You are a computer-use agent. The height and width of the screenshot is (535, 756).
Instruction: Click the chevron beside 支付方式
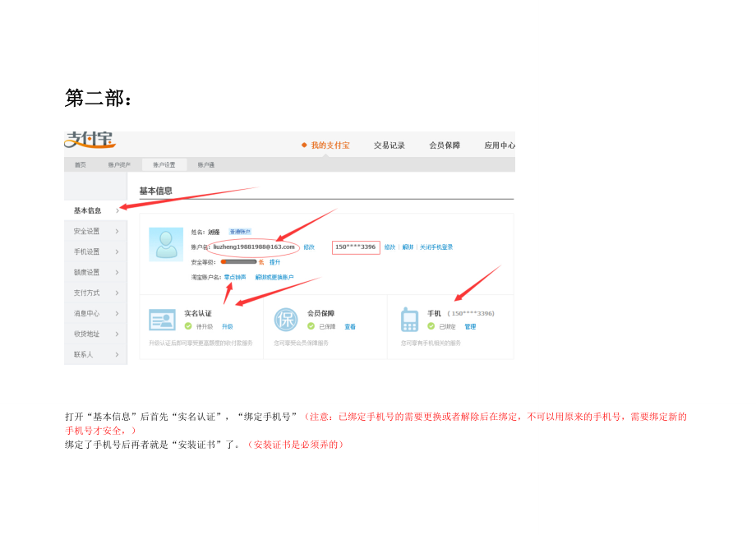click(x=118, y=293)
